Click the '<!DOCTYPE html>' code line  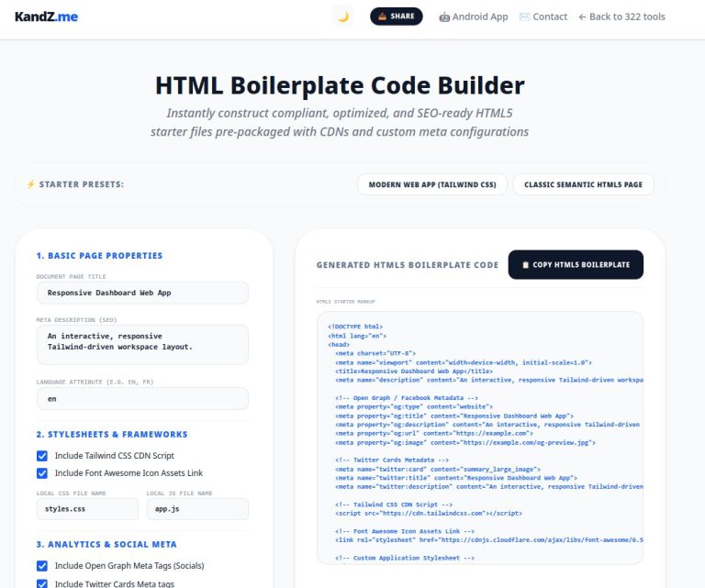tap(355, 327)
